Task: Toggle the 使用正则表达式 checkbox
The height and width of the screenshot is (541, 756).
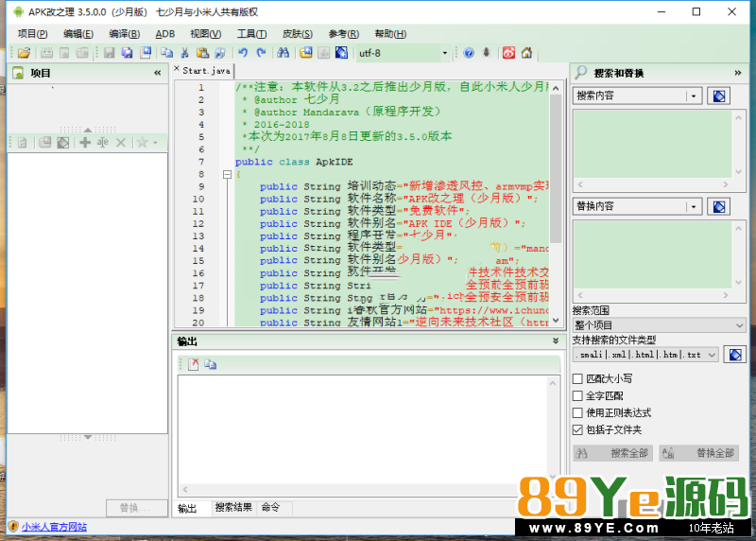Action: 578,413
